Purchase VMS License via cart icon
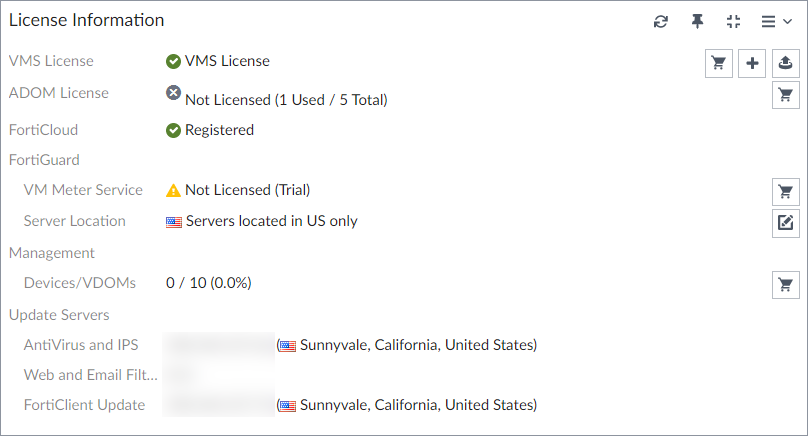Screen dimensions: 808x436 click(x=718, y=63)
